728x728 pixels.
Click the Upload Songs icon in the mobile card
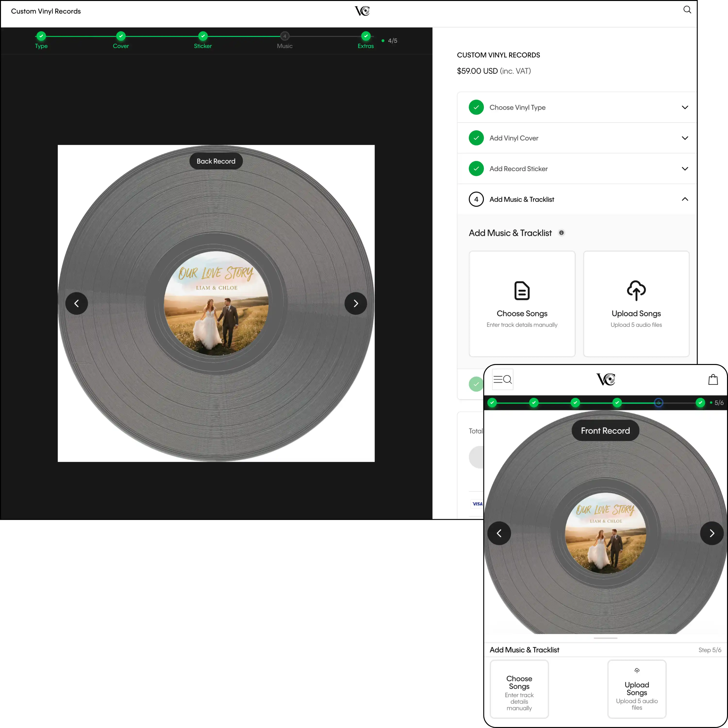tap(637, 670)
